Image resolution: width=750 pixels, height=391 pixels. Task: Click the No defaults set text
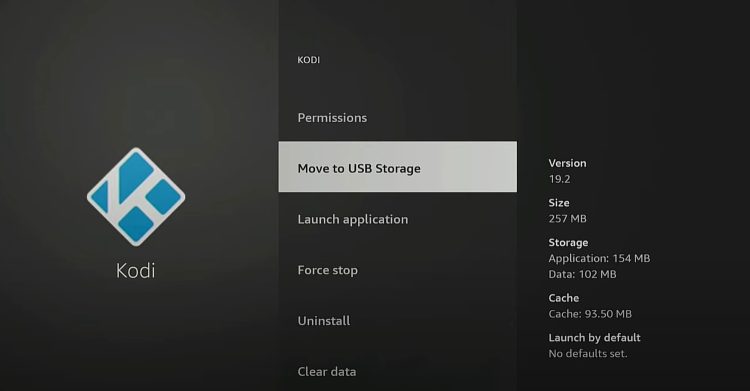[x=587, y=354]
